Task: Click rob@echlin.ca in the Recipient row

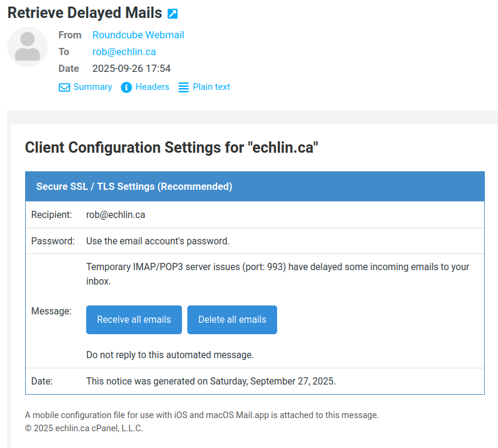Action: pyautogui.click(x=116, y=214)
